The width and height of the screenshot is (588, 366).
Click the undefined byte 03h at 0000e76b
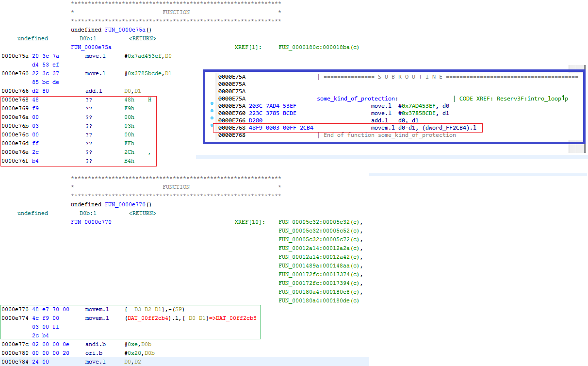point(130,126)
